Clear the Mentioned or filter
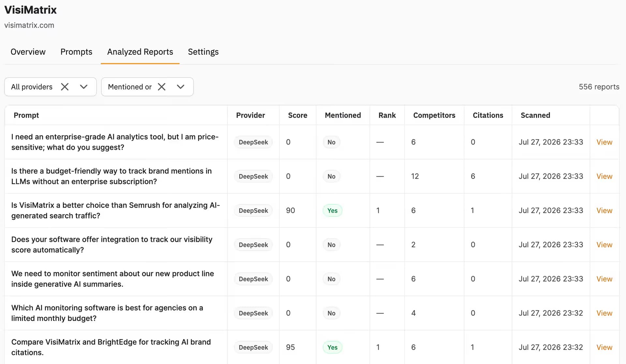626x364 pixels. [x=162, y=87]
